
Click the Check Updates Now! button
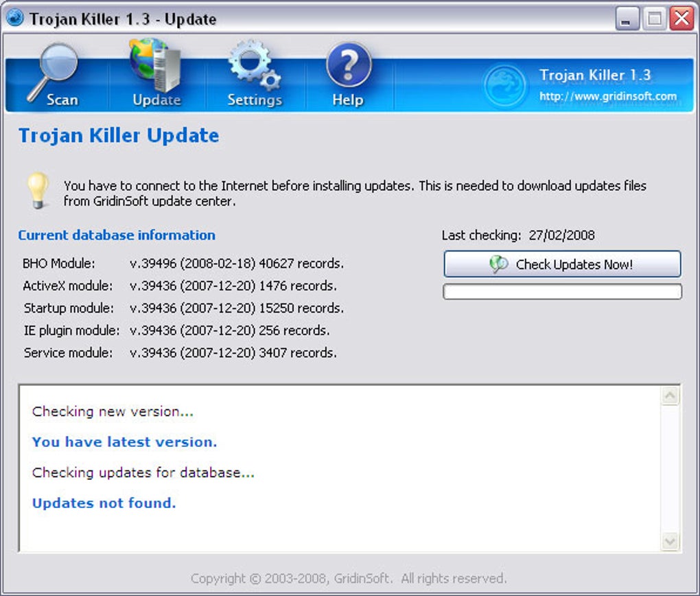[562, 264]
